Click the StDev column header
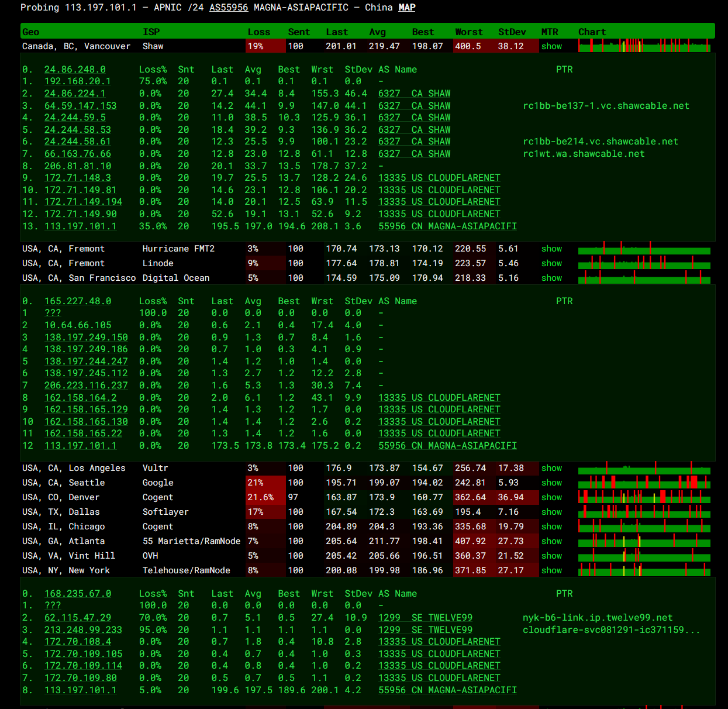 point(512,32)
